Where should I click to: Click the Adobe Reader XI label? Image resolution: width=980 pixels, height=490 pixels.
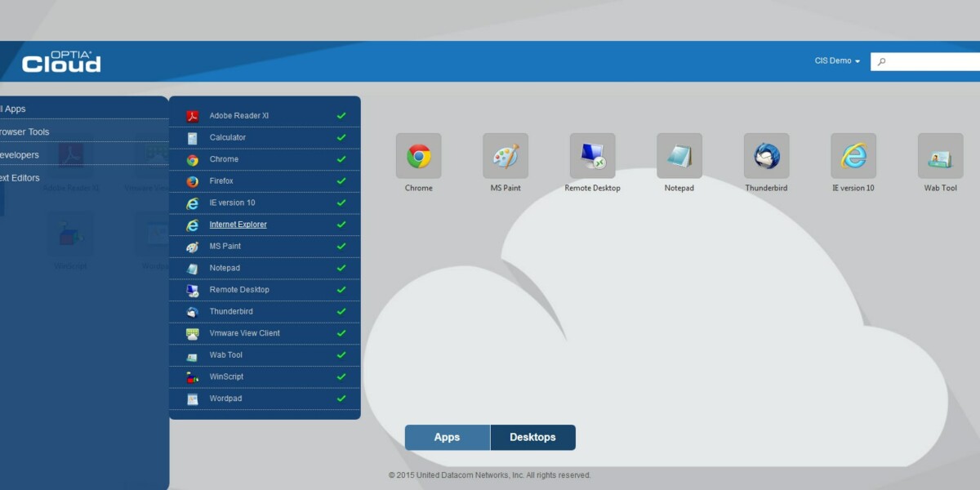[x=239, y=116]
